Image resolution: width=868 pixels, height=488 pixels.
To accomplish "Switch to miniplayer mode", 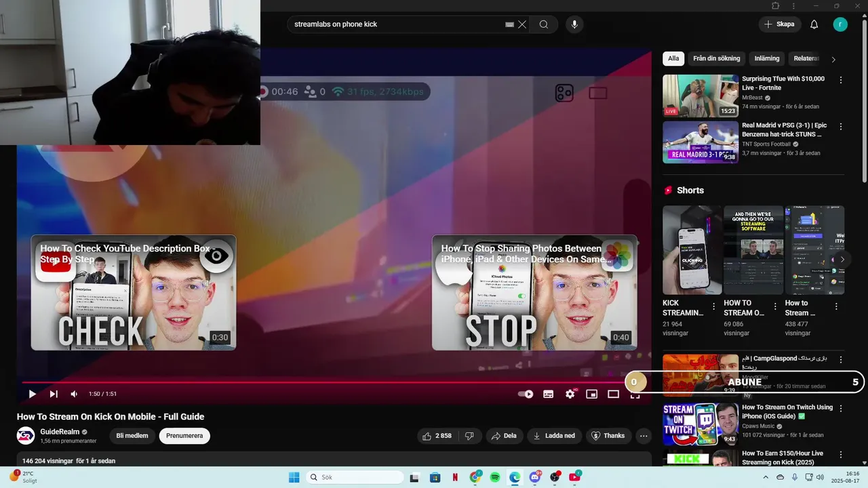I will pos(591,394).
